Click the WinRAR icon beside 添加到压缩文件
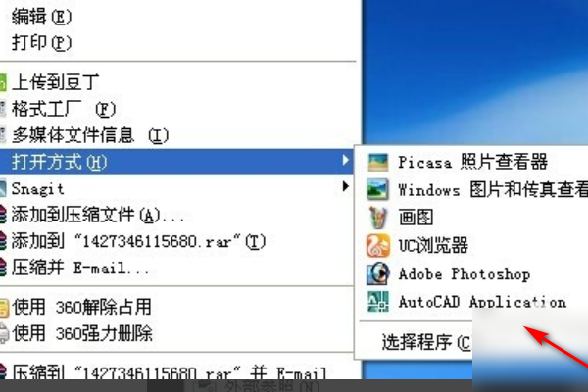588x392 pixels. click(3, 215)
